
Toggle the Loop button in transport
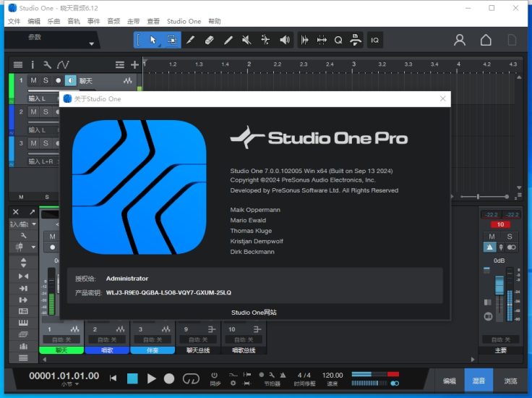(x=191, y=378)
